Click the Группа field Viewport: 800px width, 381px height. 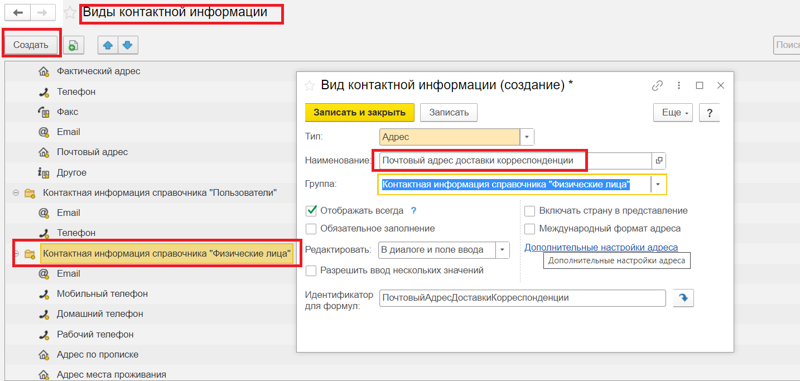514,185
